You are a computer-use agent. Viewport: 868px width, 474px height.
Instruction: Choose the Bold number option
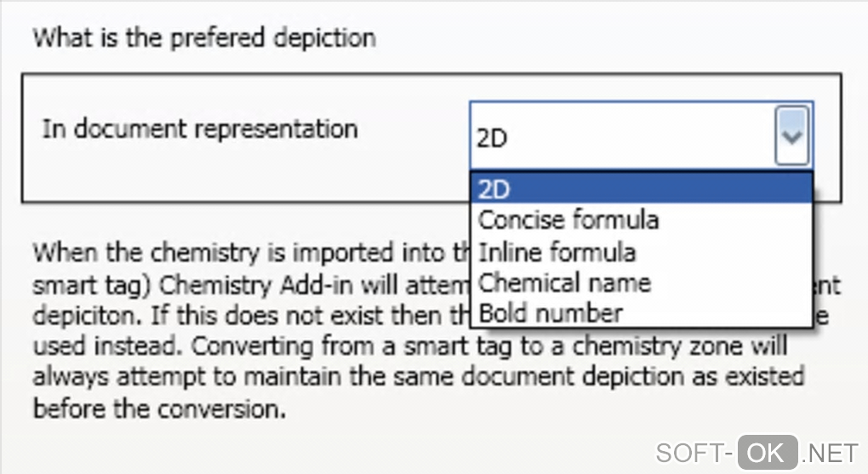551,313
